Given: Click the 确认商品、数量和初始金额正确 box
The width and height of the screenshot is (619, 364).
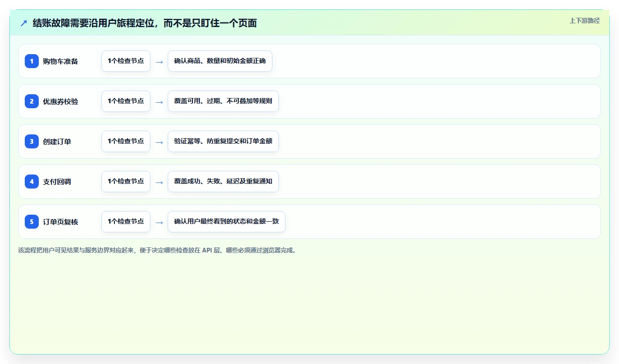Looking at the screenshot, I should point(220,61).
